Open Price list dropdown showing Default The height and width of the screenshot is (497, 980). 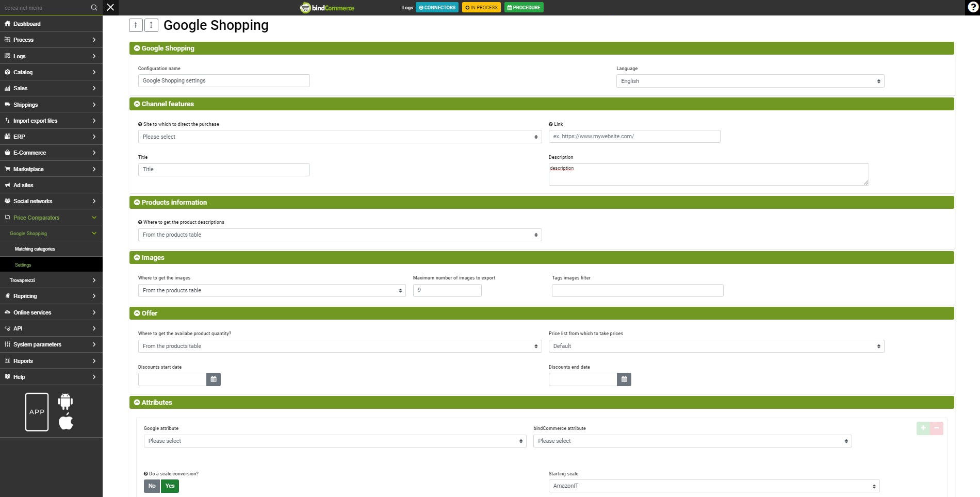716,346
